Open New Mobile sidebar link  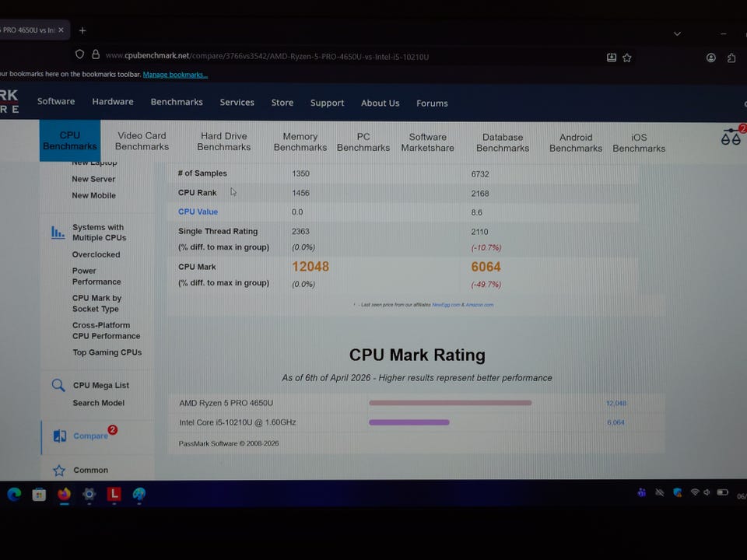click(x=94, y=195)
